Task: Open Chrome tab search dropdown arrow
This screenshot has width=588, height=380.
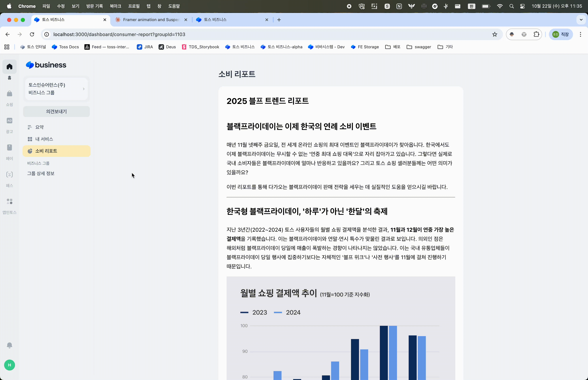Action: coord(581,20)
